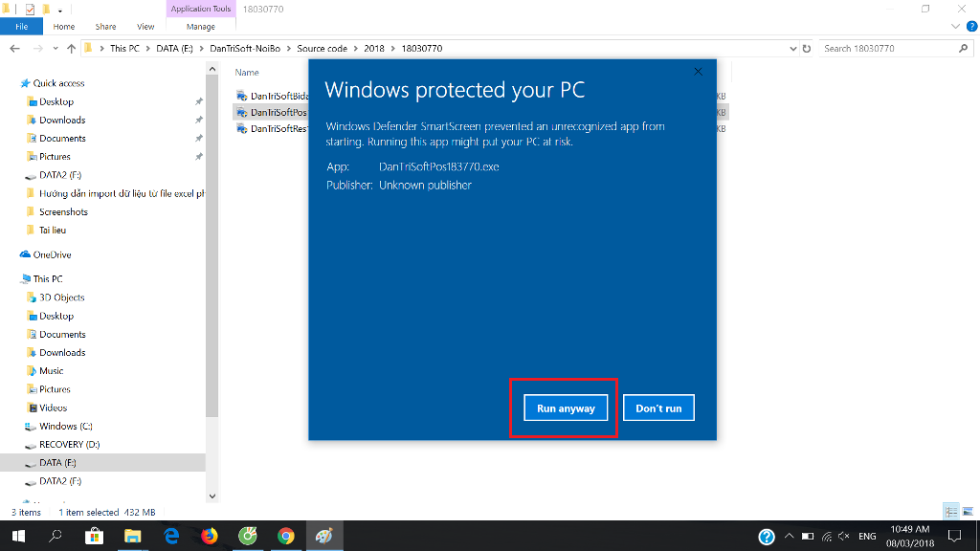Open the View ribbon tab
Viewport: 980px width, 551px height.
145,26
